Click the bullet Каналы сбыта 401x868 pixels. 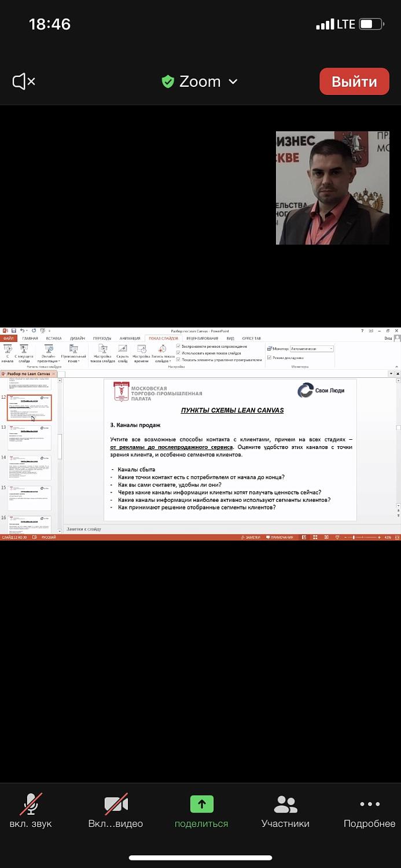coord(136,469)
